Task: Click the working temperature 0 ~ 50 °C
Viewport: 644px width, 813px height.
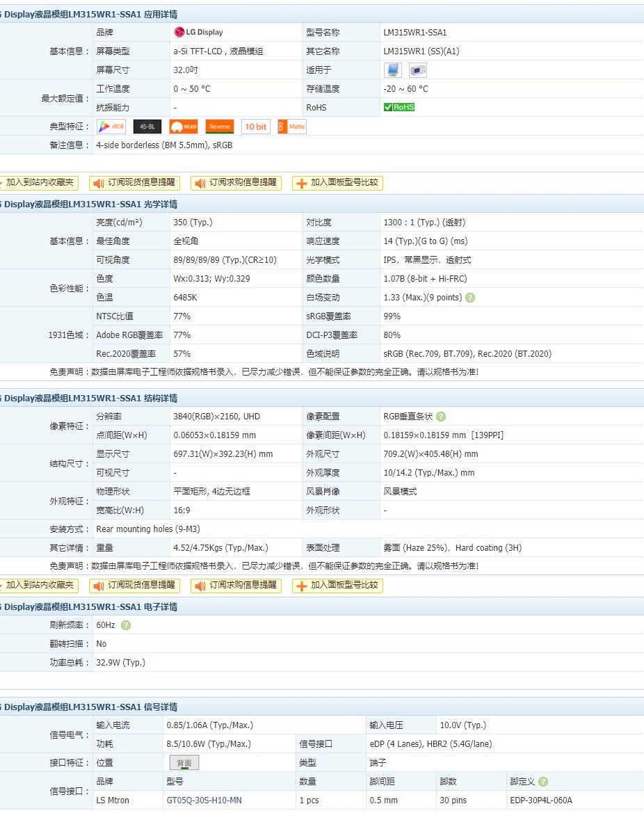Action: 192,88
